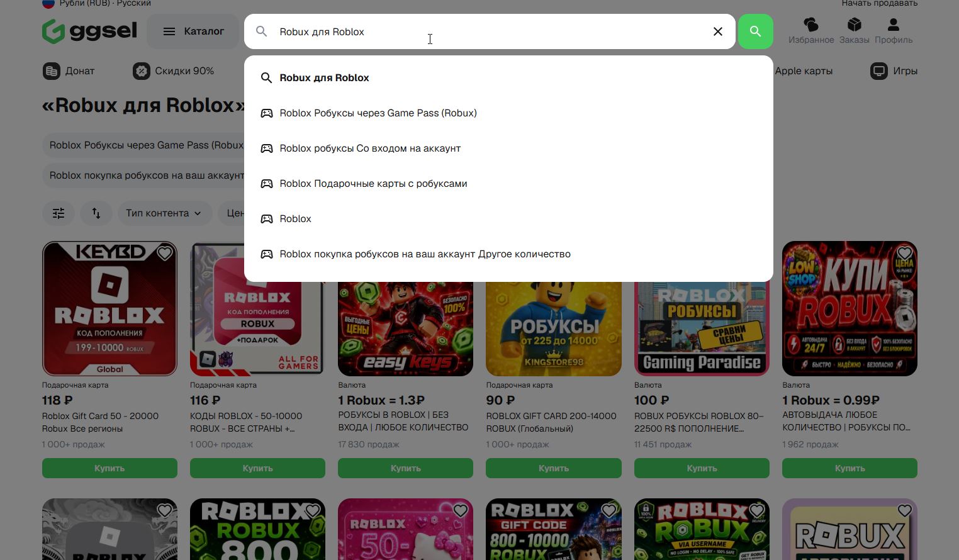This screenshot has width=959, height=560.
Task: Open Профиль profile
Action: 894,31
